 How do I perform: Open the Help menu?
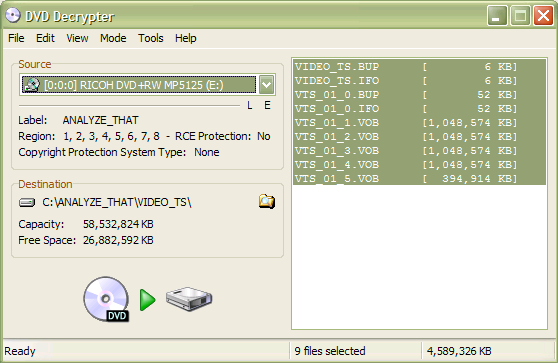(x=185, y=38)
